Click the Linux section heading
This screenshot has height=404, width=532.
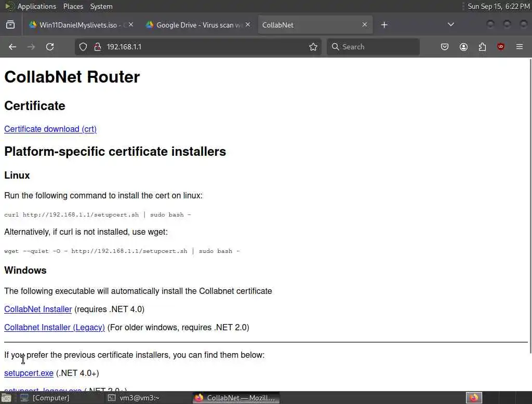17,176
